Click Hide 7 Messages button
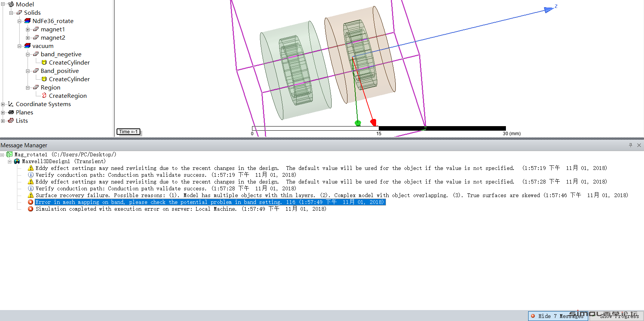The image size is (644, 321). coord(558,316)
